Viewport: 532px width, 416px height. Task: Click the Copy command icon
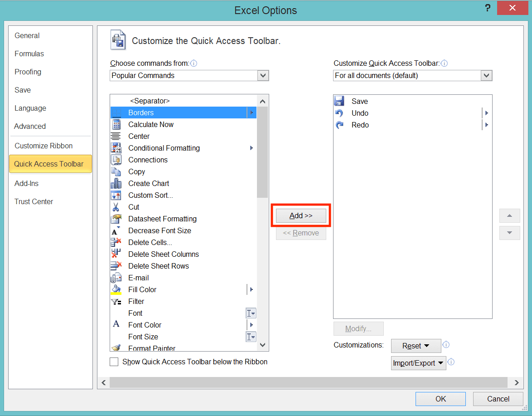coord(117,171)
